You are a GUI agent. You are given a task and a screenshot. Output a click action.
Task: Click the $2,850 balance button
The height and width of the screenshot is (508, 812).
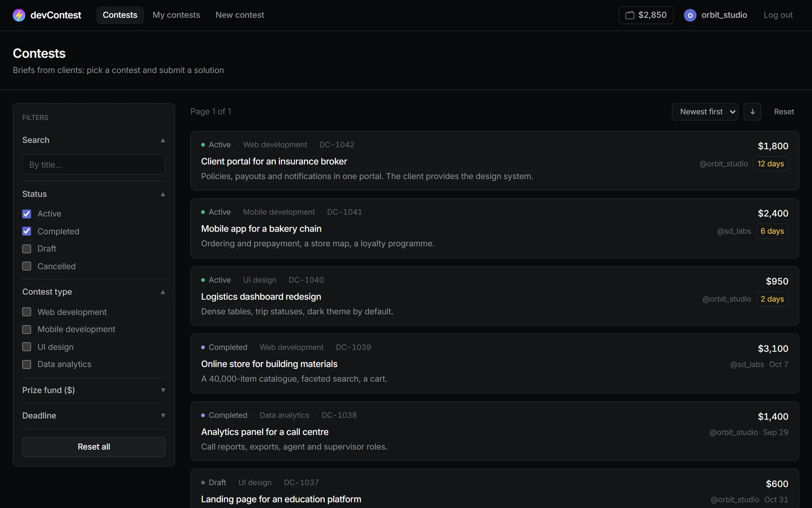coord(646,15)
